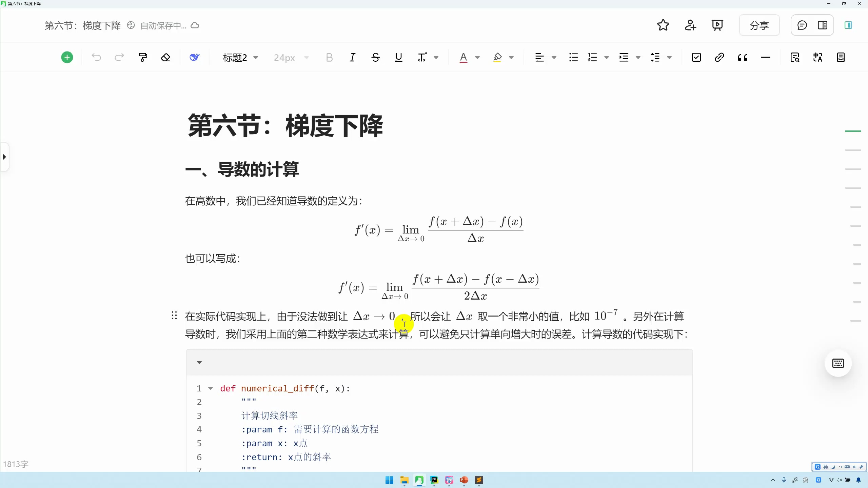Open the 标题2 heading style dropdown

(241, 58)
